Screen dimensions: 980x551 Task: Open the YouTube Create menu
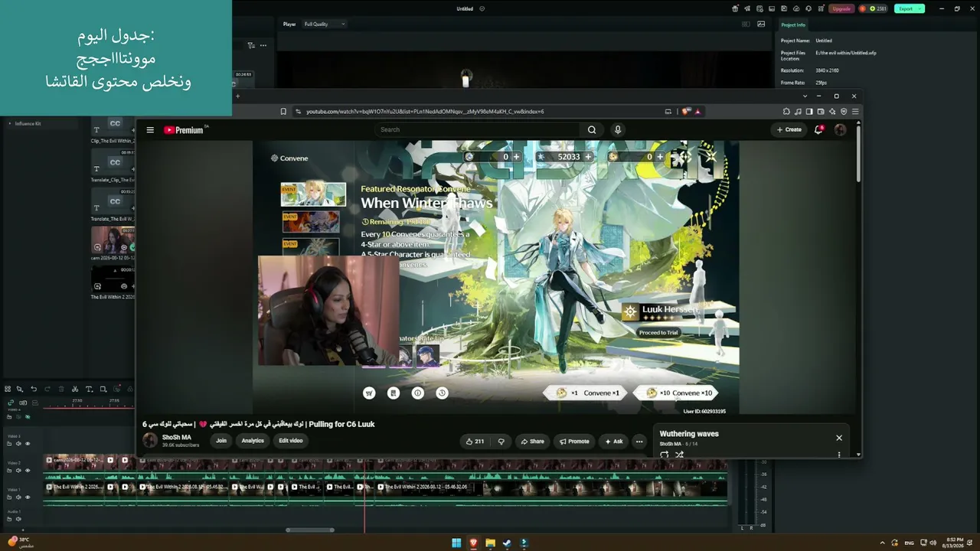pos(789,130)
